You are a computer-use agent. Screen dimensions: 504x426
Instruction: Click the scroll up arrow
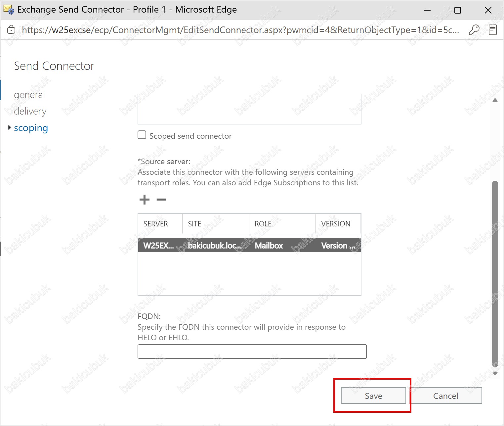click(x=495, y=100)
